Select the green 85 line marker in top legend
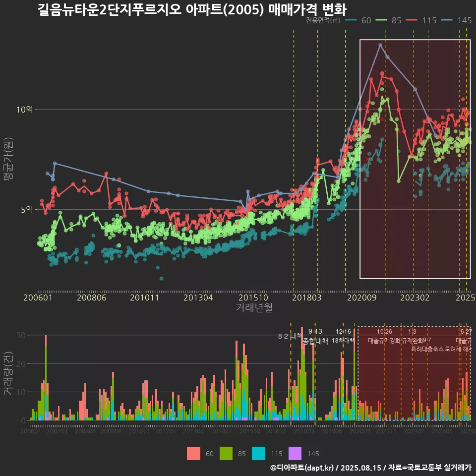The image size is (476, 476). click(381, 20)
